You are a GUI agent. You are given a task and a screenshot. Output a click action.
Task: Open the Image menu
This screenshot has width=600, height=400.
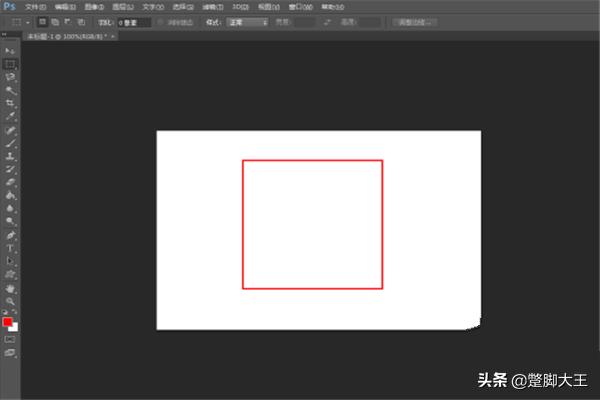coord(94,7)
